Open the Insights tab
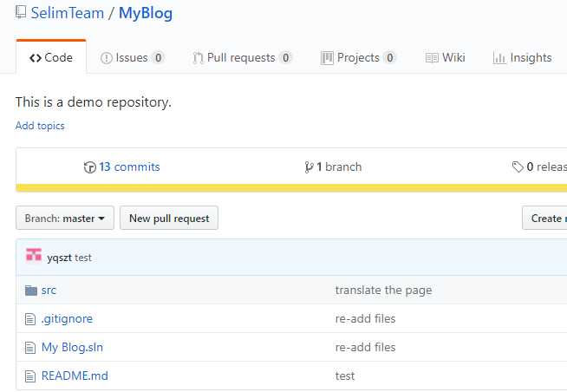 click(522, 57)
